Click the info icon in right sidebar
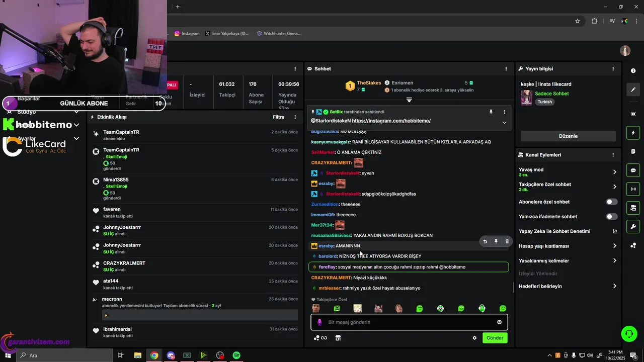 coord(633,71)
